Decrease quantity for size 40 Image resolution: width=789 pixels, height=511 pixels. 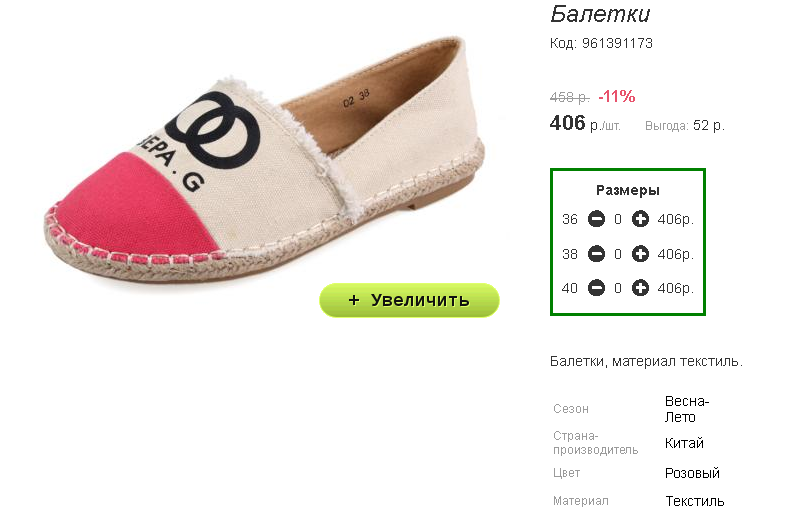click(x=596, y=288)
